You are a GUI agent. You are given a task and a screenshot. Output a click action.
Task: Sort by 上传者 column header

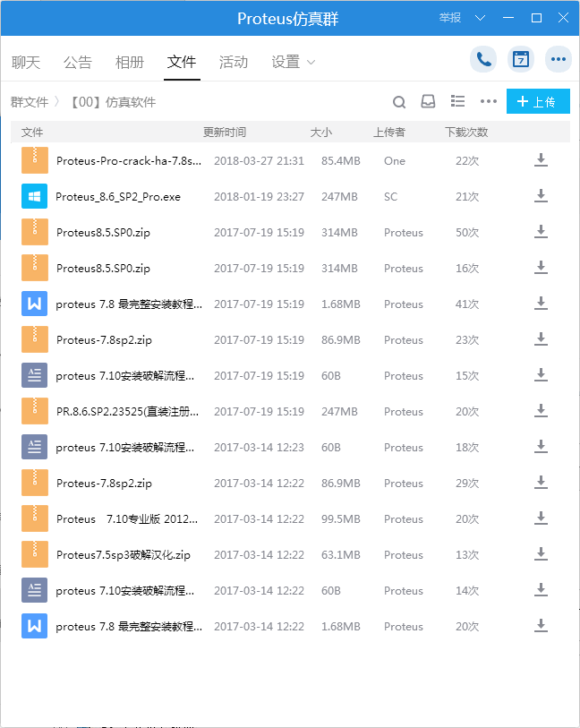389,133
